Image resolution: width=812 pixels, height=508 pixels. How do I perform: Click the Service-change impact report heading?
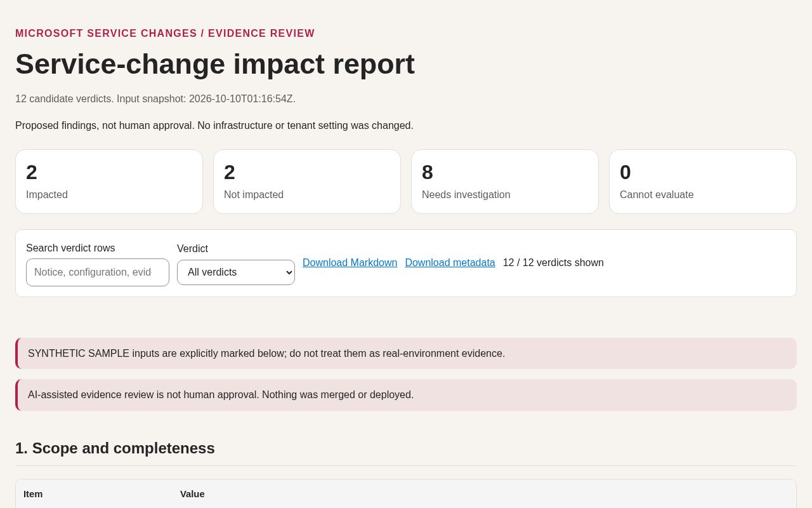click(x=215, y=64)
